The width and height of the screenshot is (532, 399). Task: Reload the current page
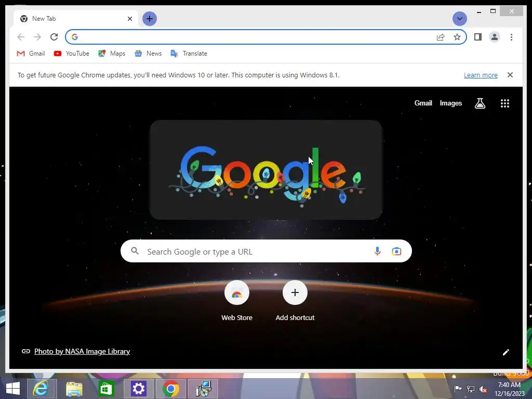(x=54, y=37)
